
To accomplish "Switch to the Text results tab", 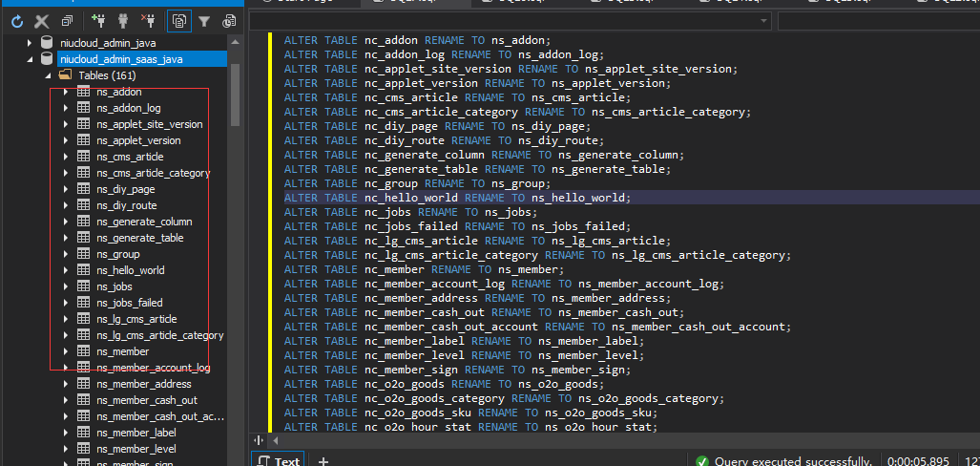I will coord(278,460).
